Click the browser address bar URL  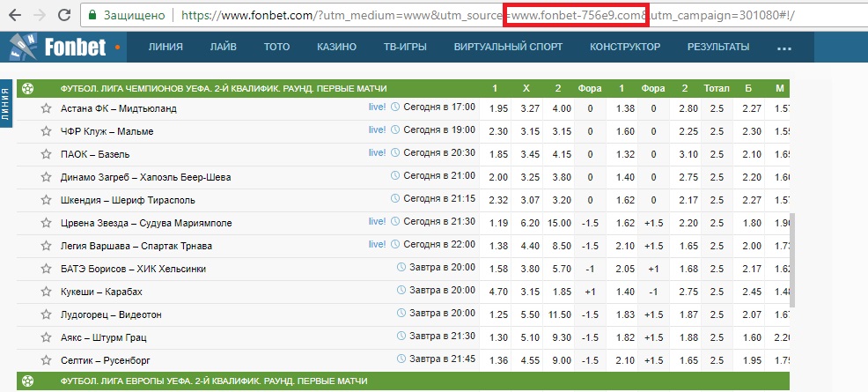pyautogui.click(x=487, y=16)
